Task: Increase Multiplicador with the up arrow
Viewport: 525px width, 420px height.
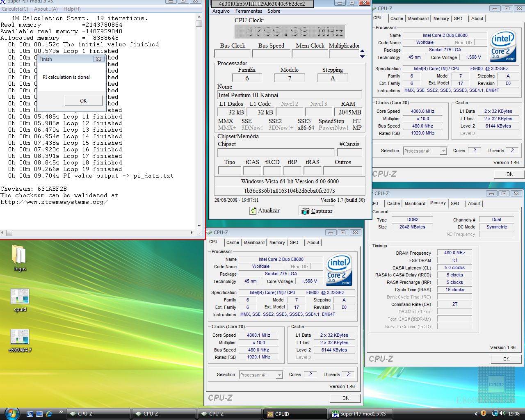Action: [x=362, y=51]
